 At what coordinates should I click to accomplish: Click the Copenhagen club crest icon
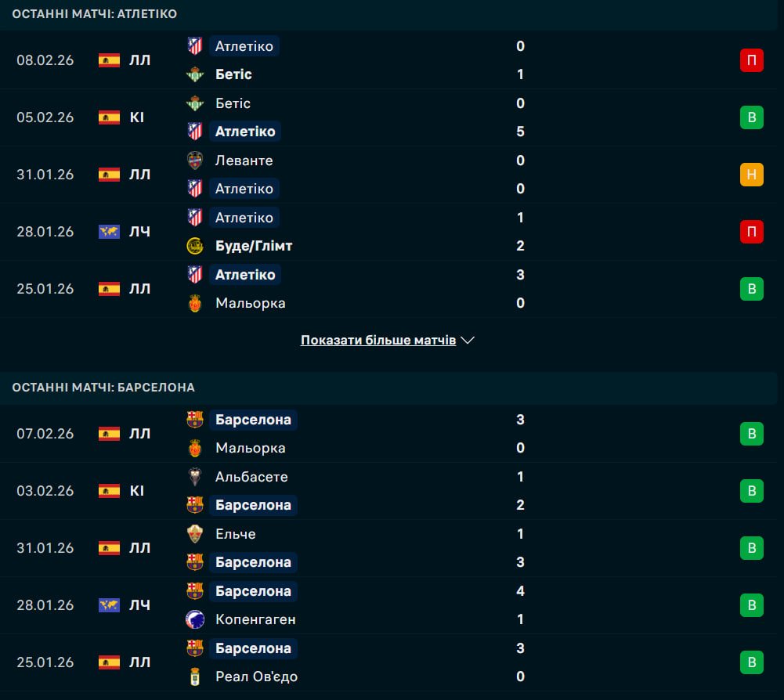click(195, 619)
